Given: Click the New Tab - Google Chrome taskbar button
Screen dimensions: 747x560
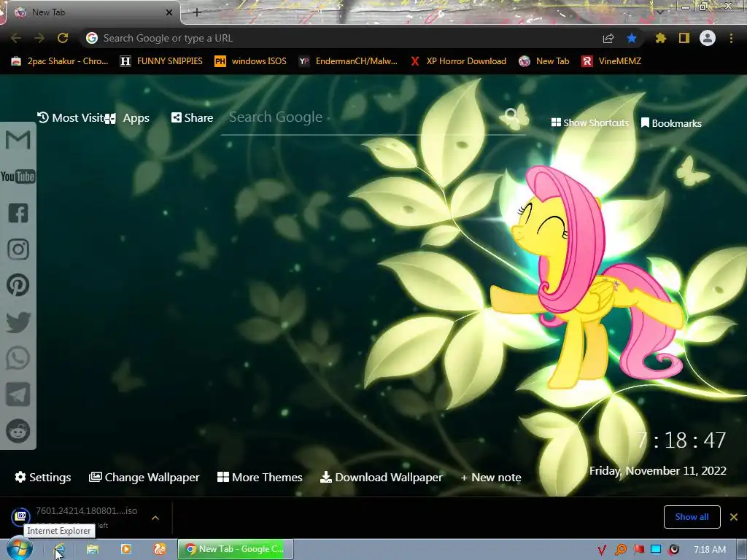Looking at the screenshot, I should (x=236, y=549).
